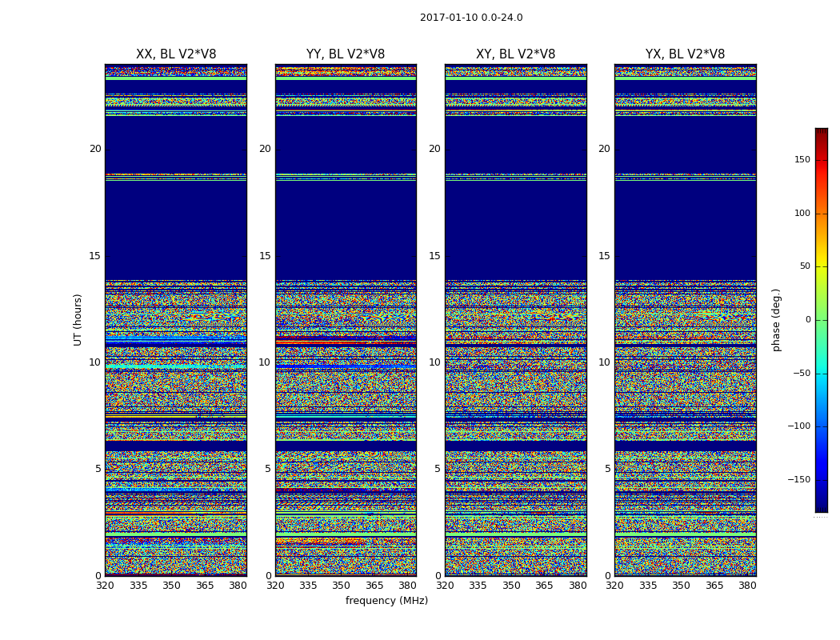Click the "20" y-tick of the XX panel

click(95, 149)
